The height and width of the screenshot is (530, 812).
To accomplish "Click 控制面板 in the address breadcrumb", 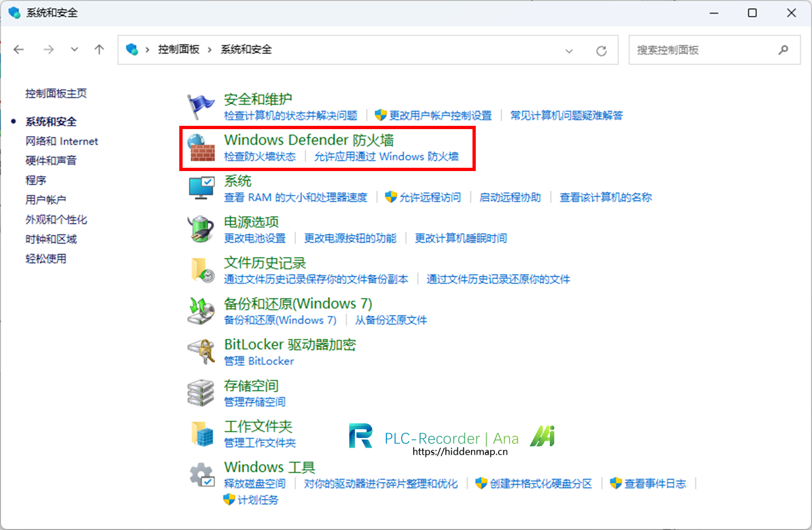I will pos(179,50).
